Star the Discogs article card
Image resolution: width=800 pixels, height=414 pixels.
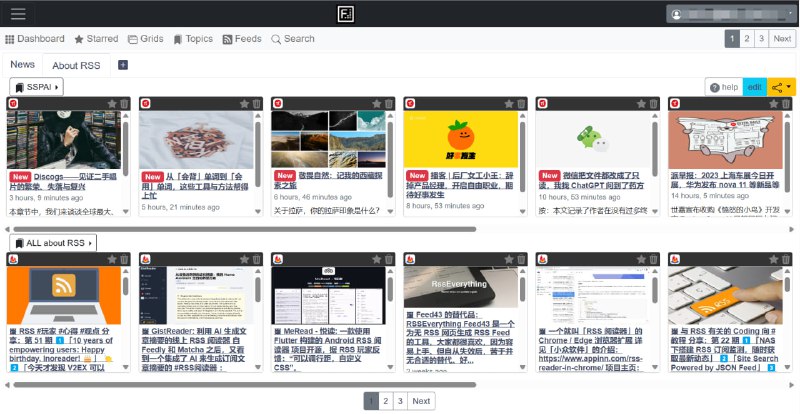(x=112, y=104)
